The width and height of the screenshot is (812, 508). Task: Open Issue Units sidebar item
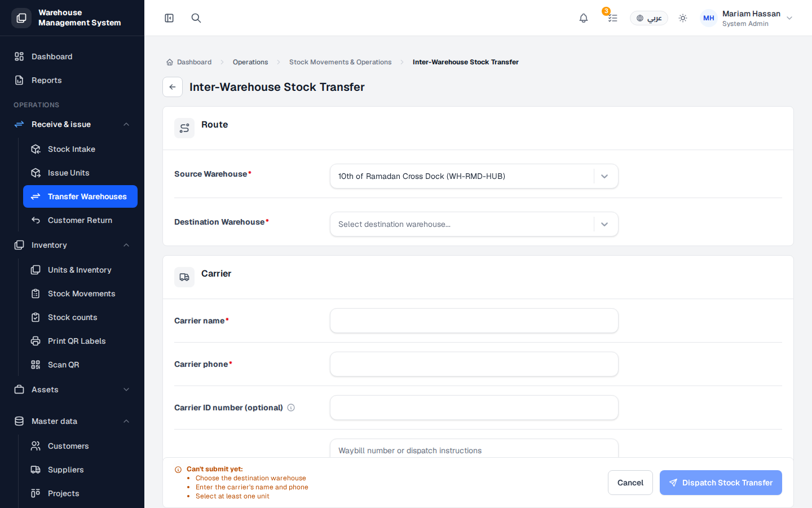point(80,173)
